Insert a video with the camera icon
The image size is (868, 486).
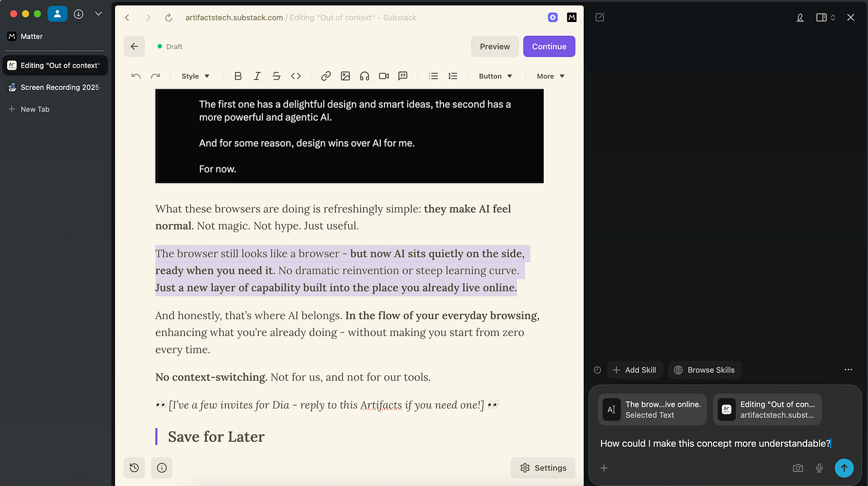384,76
